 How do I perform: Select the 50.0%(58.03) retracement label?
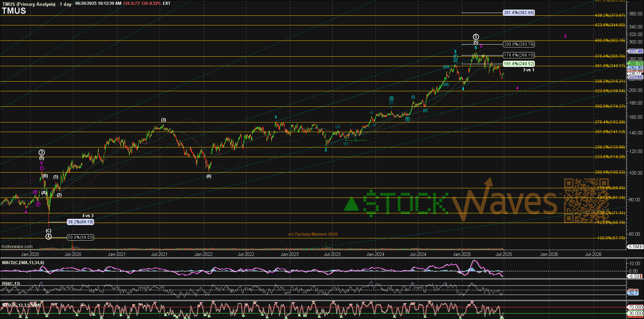click(80, 237)
